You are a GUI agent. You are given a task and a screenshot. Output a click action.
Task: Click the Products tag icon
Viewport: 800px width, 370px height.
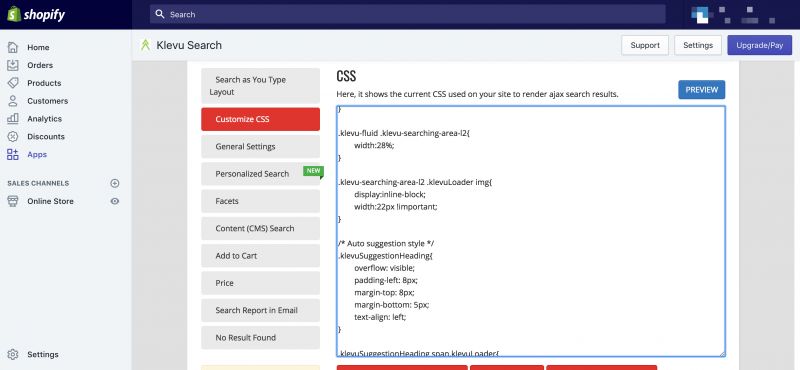(13, 83)
